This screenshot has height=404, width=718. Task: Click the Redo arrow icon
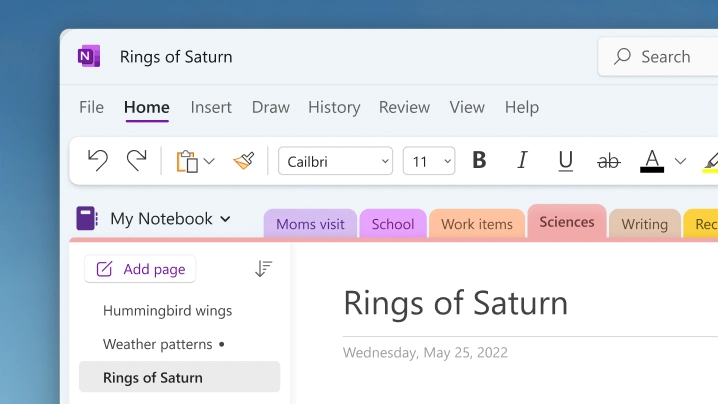[136, 160]
